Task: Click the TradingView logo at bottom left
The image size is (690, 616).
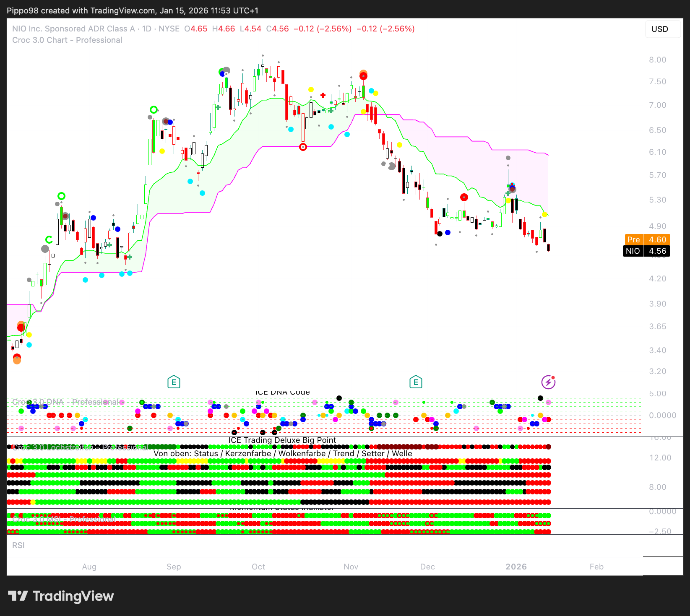Action: 61,596
